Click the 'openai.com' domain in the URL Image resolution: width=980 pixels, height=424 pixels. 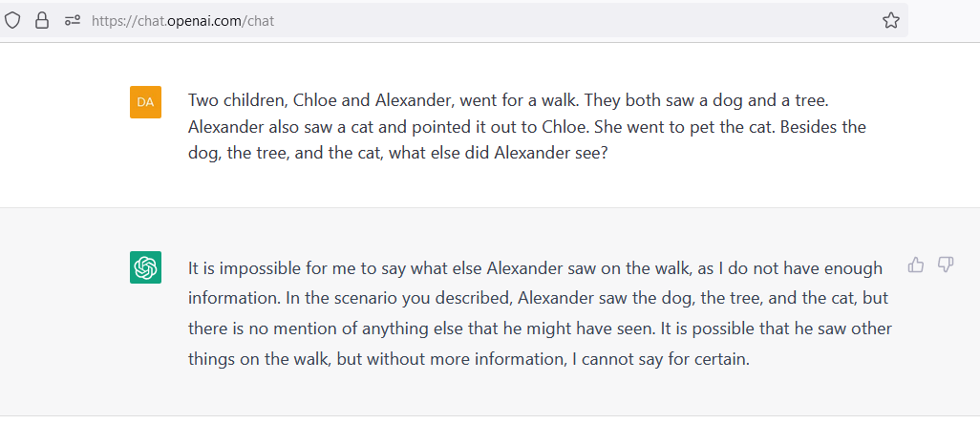(204, 20)
